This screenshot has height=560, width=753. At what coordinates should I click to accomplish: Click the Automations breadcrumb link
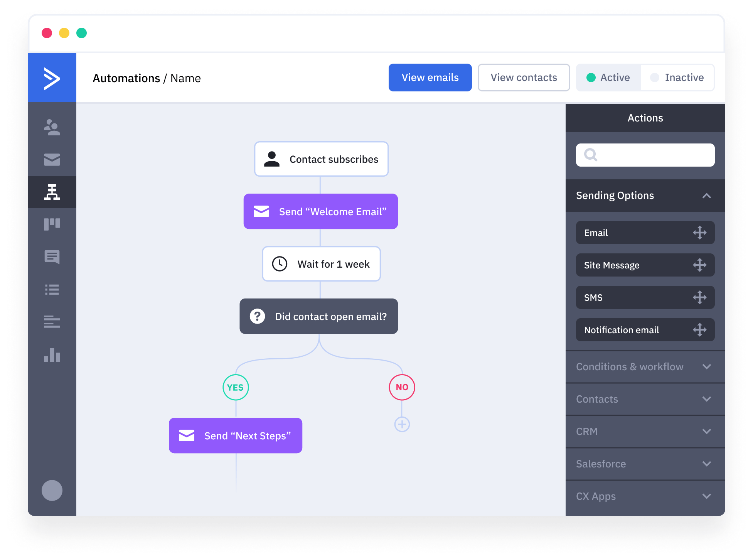[x=126, y=78]
